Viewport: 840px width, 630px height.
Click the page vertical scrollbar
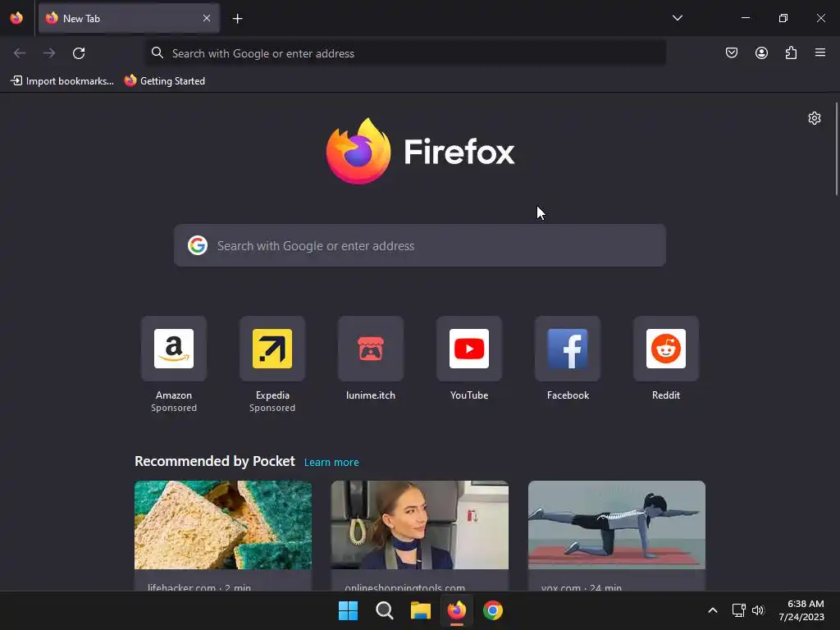tap(837, 149)
